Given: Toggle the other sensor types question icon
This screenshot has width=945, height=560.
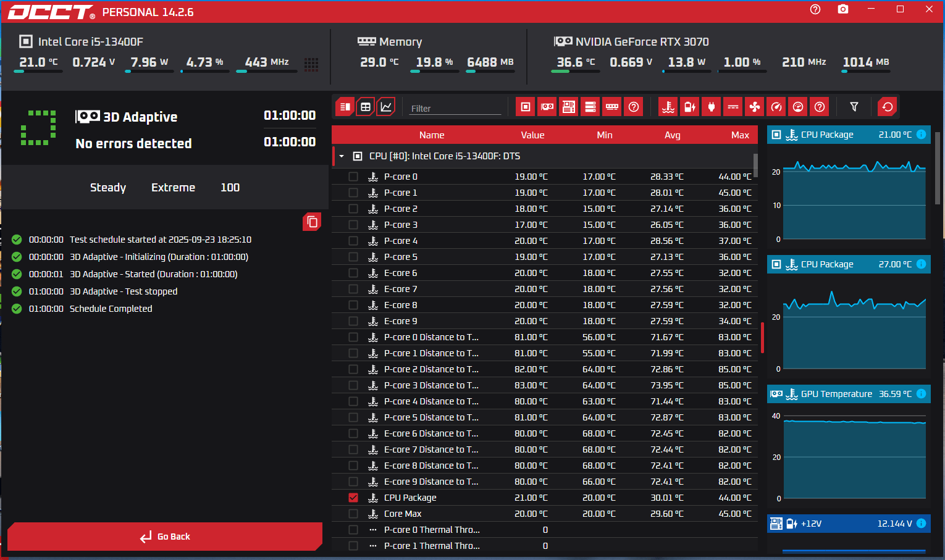Looking at the screenshot, I should [820, 107].
